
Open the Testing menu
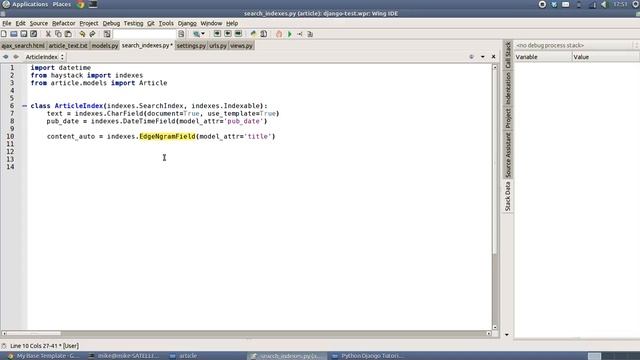pos(133,23)
